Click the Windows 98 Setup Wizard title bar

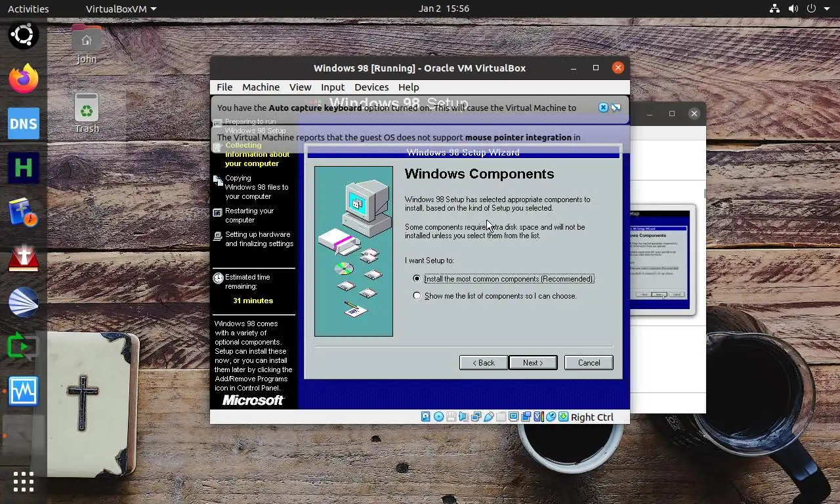coord(463,152)
